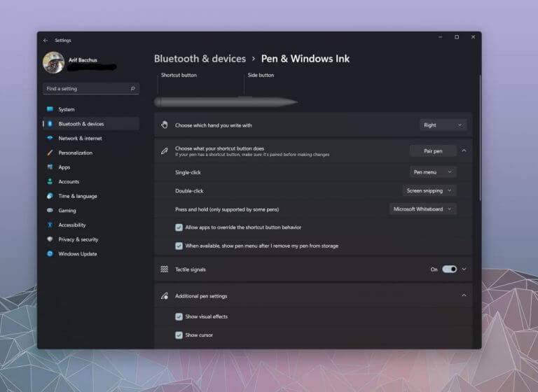Open the Gaming settings page
Image resolution: width=538 pixels, height=392 pixels.
pos(91,210)
